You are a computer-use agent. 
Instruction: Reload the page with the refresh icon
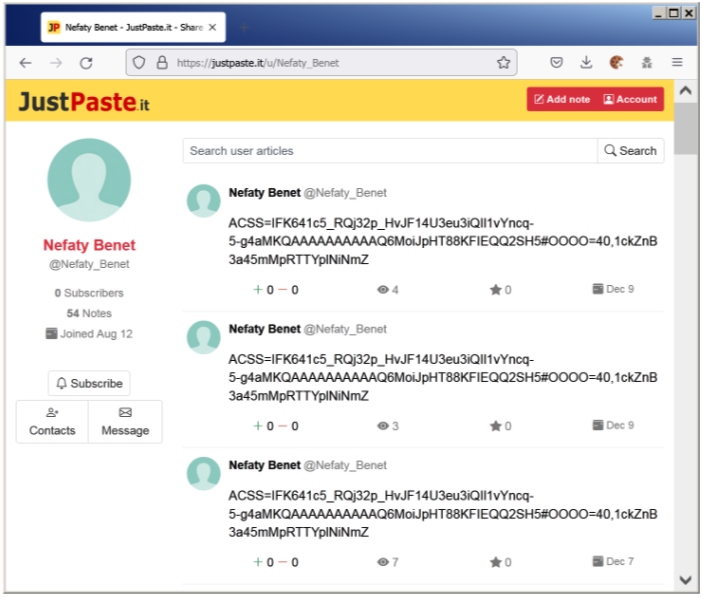pos(86,63)
